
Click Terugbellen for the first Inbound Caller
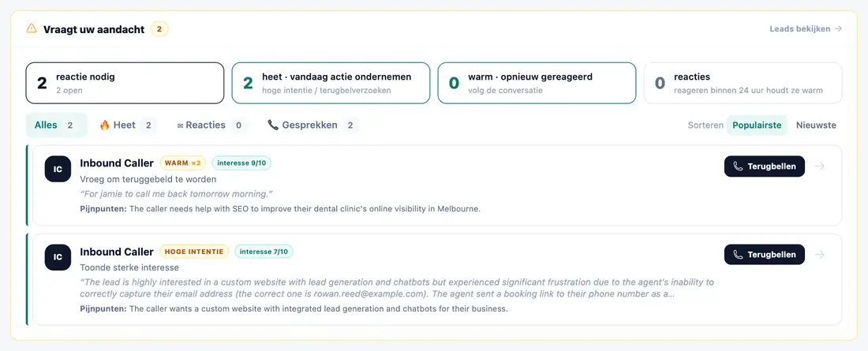point(765,166)
